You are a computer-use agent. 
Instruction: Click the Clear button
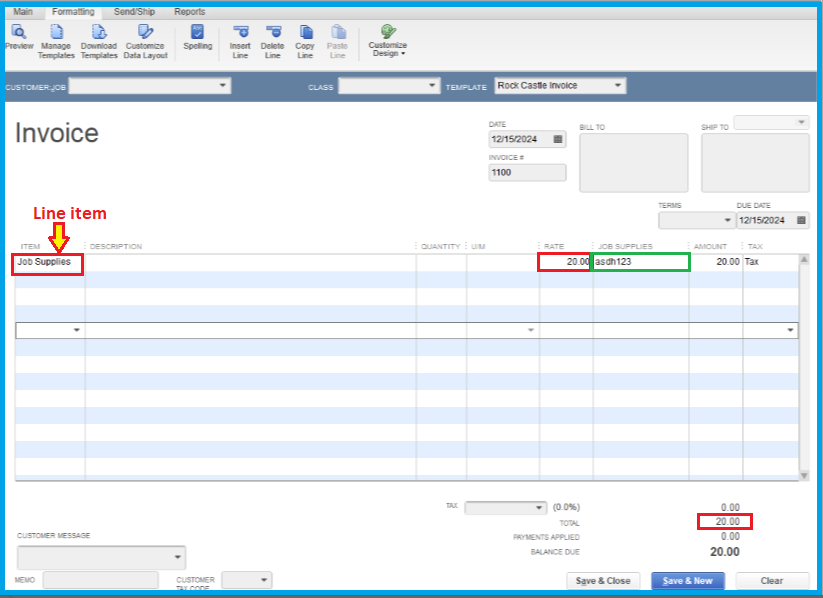click(x=772, y=581)
